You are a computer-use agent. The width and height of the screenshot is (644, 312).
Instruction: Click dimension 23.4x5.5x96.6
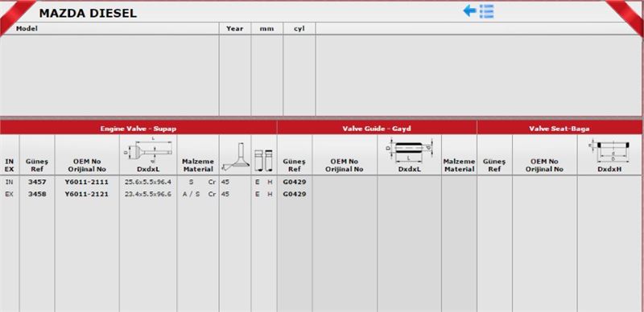click(x=148, y=194)
